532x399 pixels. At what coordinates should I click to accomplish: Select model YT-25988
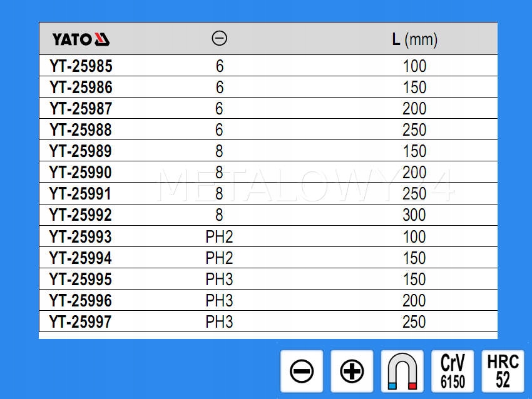point(81,130)
